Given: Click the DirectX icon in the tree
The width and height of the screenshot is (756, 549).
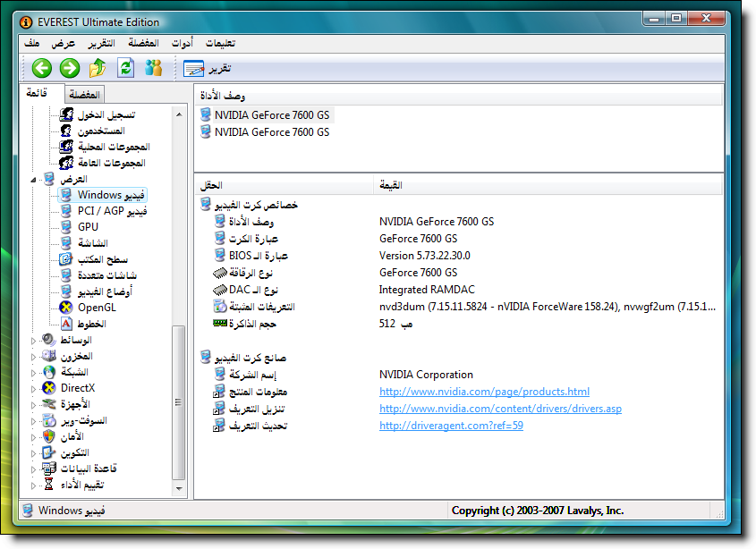Looking at the screenshot, I should (x=48, y=388).
